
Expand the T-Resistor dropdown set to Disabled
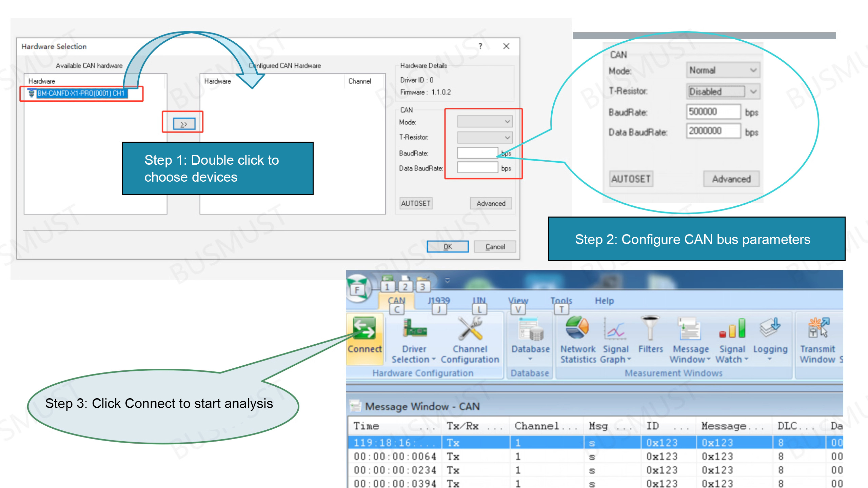click(723, 91)
